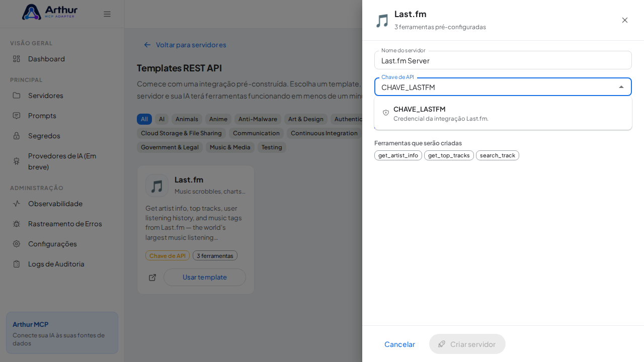Open the Configurações page
Screen dimensions: 644x362
pos(62,244)
